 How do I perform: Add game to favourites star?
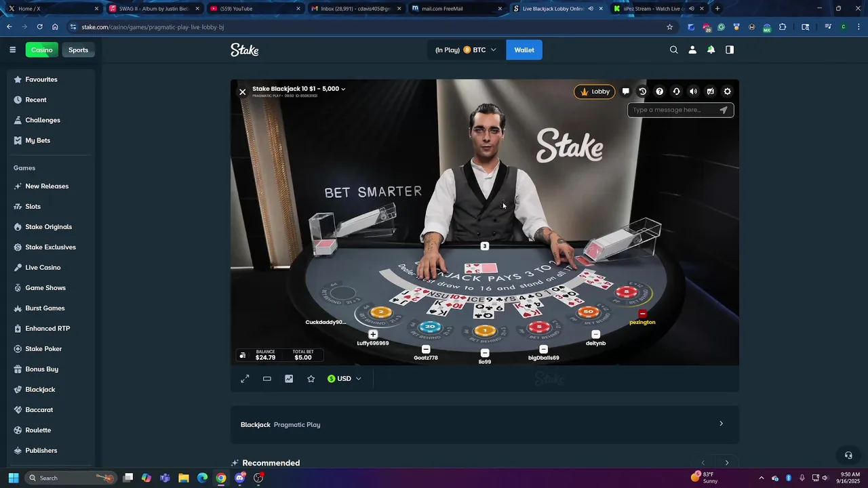click(311, 379)
